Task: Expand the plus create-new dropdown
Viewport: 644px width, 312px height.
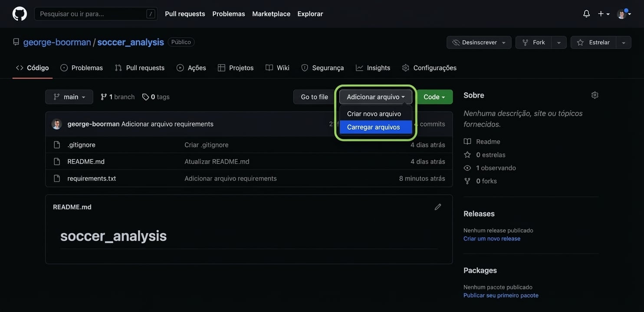Action: pyautogui.click(x=603, y=14)
